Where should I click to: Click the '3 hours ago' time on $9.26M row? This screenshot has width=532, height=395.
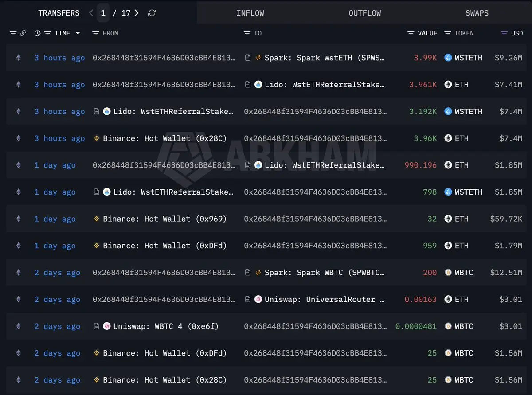click(59, 58)
